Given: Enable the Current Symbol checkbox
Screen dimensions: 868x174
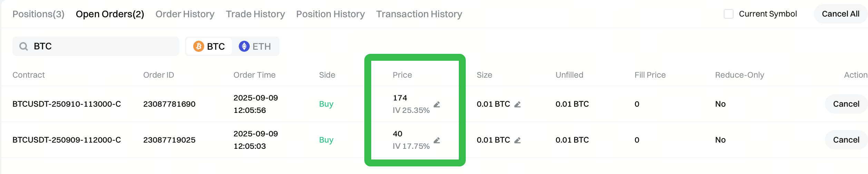Looking at the screenshot, I should point(728,14).
